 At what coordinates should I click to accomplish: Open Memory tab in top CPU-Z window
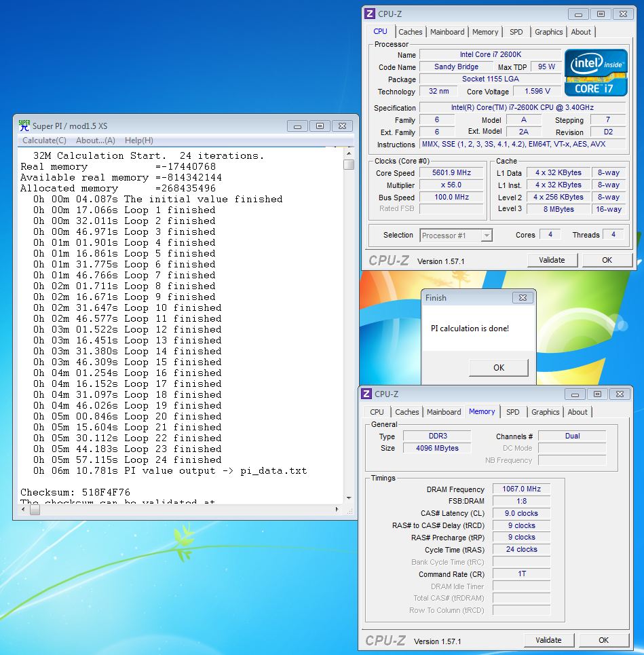(x=485, y=32)
